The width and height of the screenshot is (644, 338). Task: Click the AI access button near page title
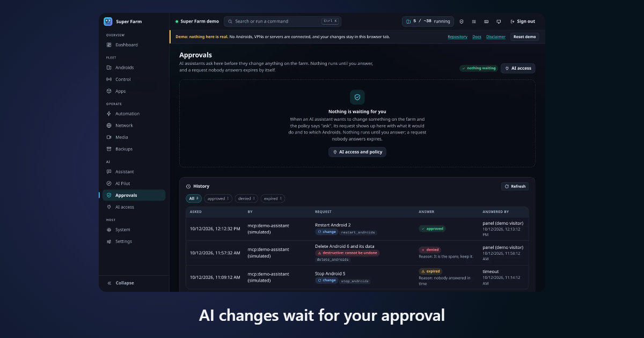click(x=518, y=68)
